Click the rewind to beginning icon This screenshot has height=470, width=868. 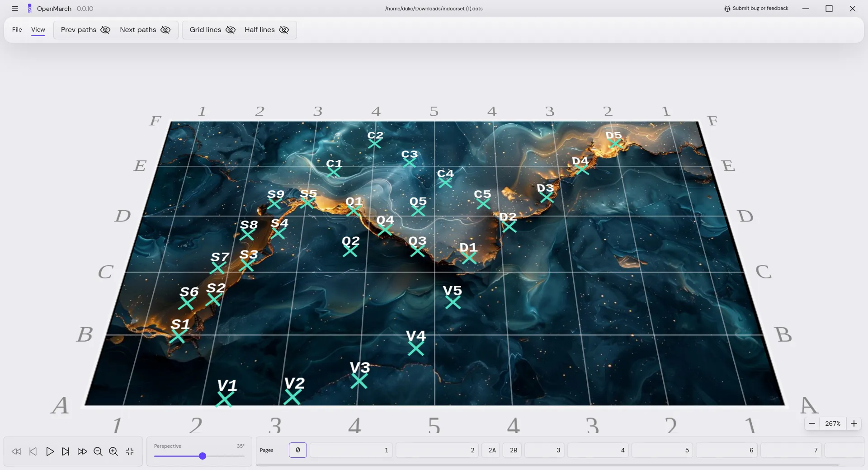tap(16, 451)
